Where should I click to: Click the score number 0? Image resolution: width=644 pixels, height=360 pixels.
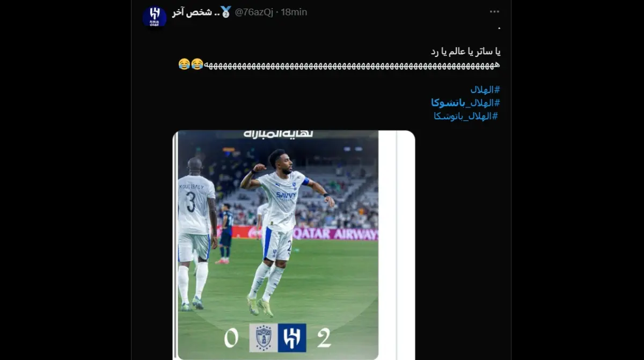click(x=231, y=338)
